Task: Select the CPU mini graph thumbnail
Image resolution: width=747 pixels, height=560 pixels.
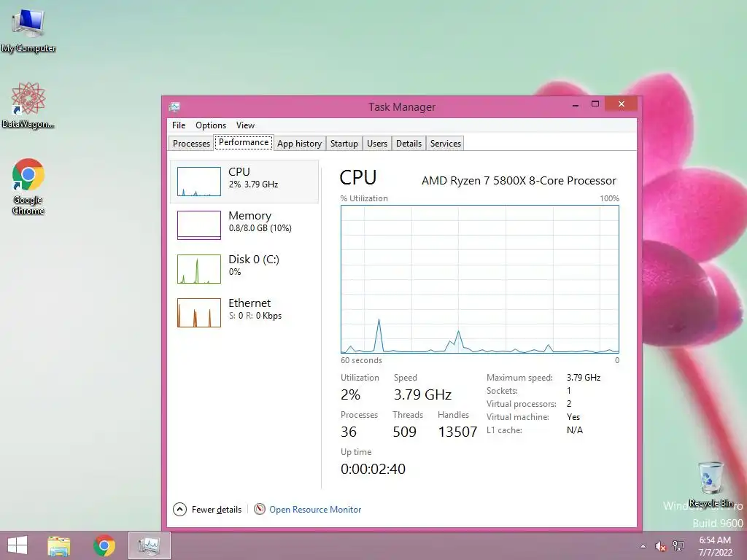Action: coord(199,182)
